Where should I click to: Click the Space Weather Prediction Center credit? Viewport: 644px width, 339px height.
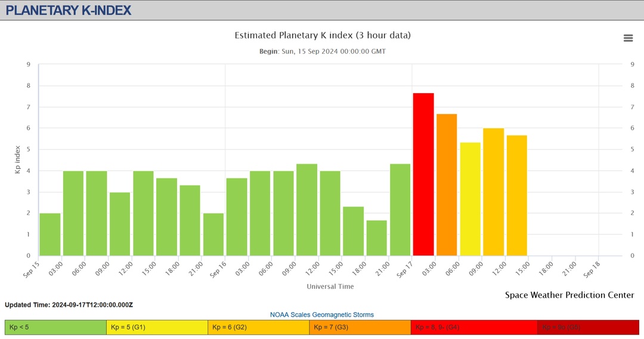[x=569, y=295]
